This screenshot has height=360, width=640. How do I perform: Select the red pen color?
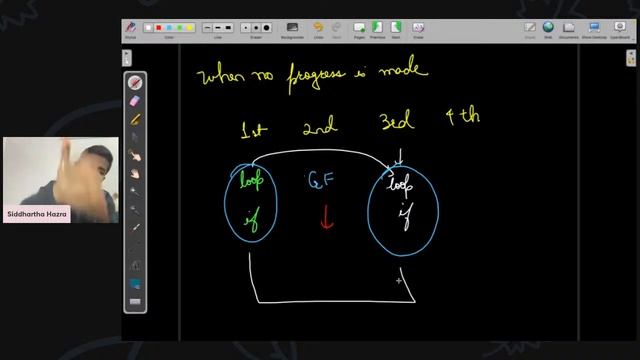click(x=159, y=28)
